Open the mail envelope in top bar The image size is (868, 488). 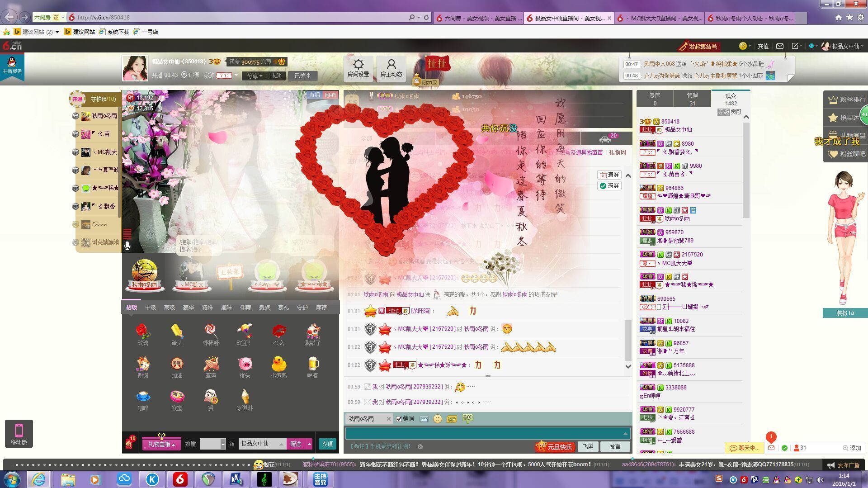click(780, 46)
